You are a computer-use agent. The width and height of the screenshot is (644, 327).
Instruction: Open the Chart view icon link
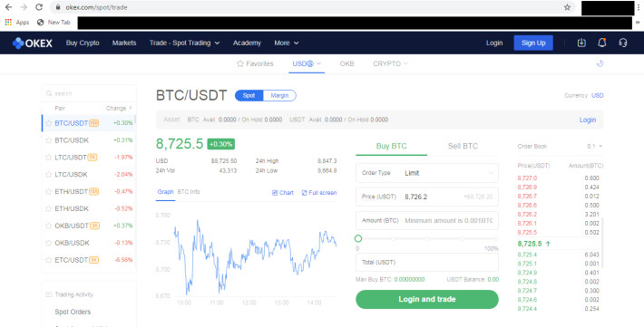pos(283,193)
